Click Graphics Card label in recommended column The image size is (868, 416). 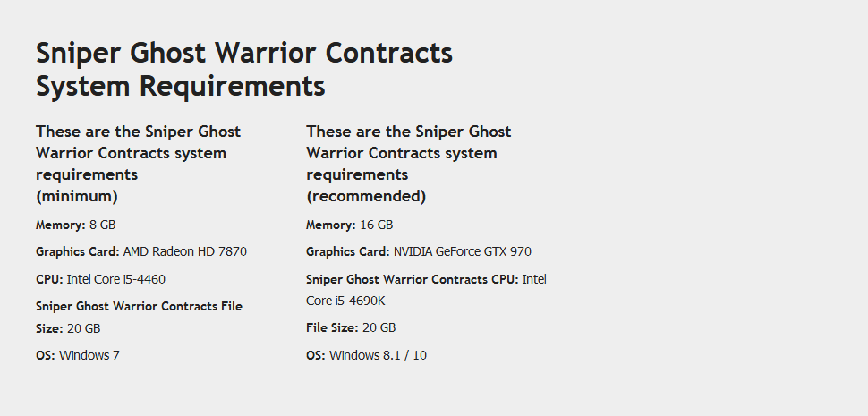[347, 251]
